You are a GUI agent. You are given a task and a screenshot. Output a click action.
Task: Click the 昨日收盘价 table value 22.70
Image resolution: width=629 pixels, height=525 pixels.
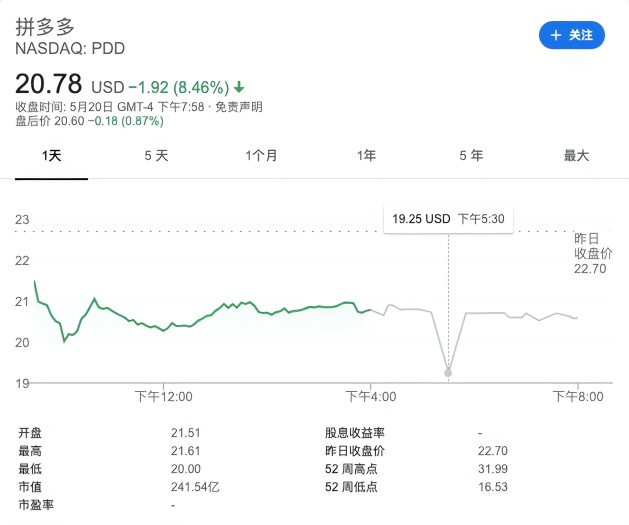pyautogui.click(x=493, y=451)
